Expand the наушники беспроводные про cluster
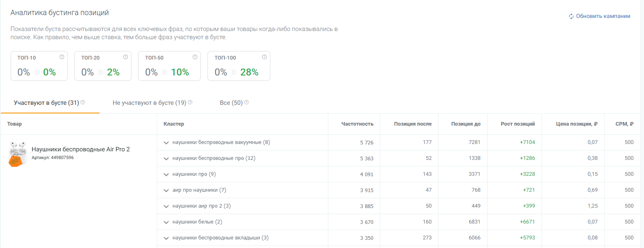The height and width of the screenshot is (248, 644). (166, 159)
